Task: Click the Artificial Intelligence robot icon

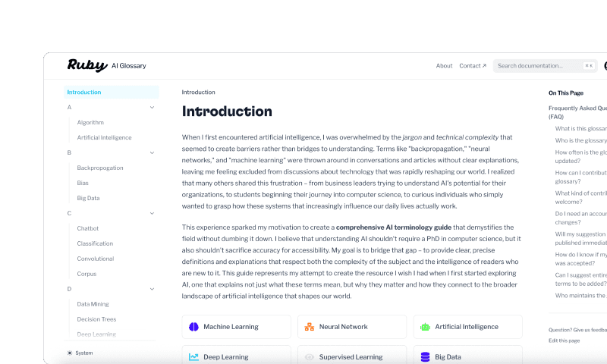Action: point(425,327)
